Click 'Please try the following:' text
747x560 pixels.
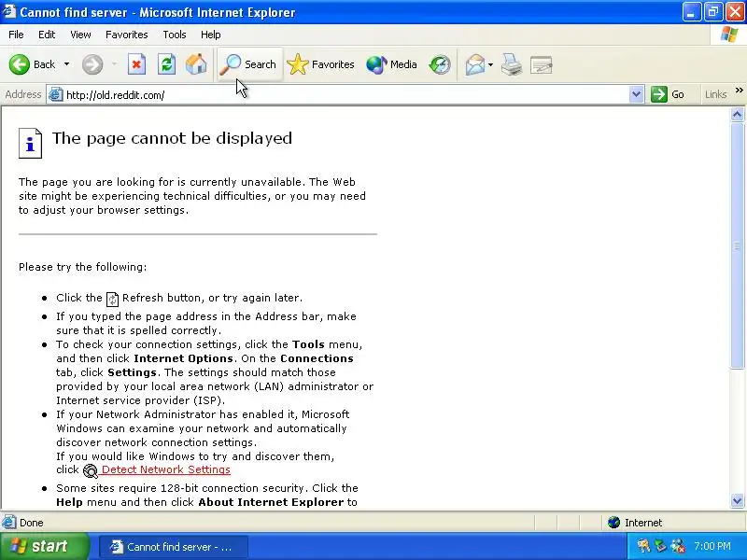[82, 267]
